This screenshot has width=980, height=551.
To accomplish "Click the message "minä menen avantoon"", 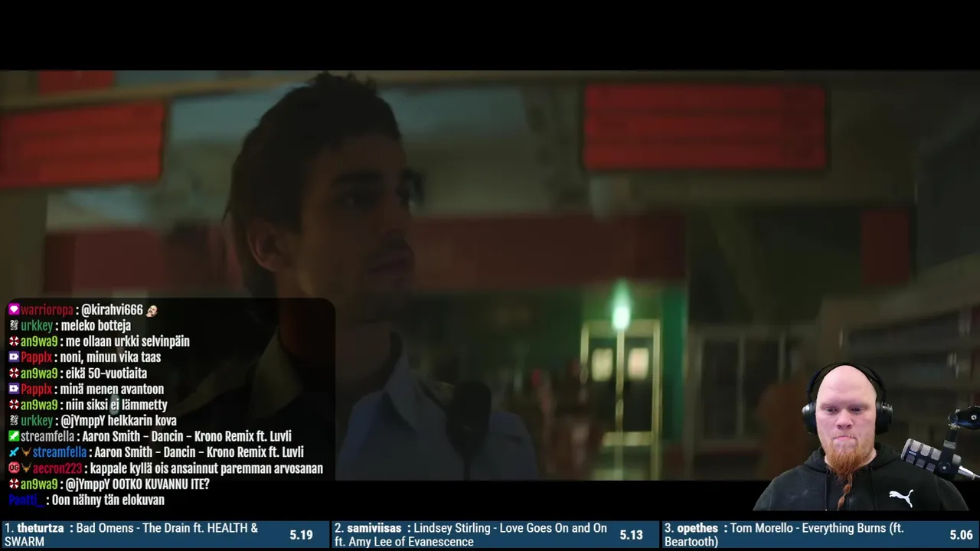I will coord(112,389).
